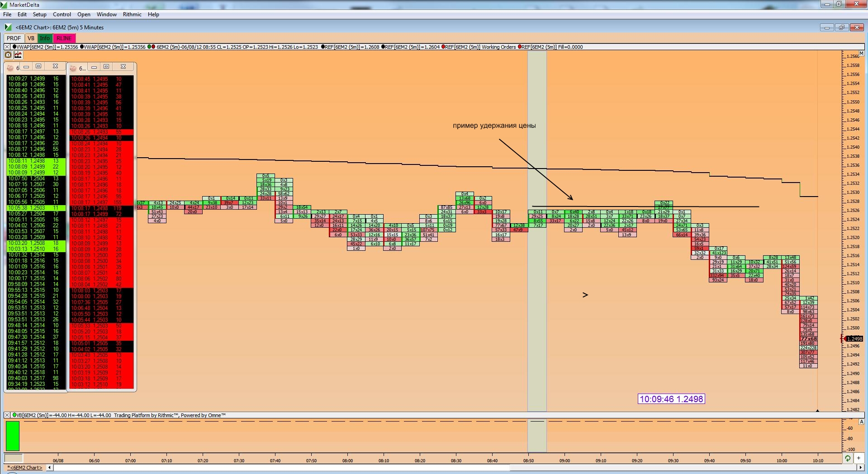Viewport: 868px width, 474px height.
Task: Maximize the red time-and-sales panel
Action: pyautogui.click(x=106, y=67)
